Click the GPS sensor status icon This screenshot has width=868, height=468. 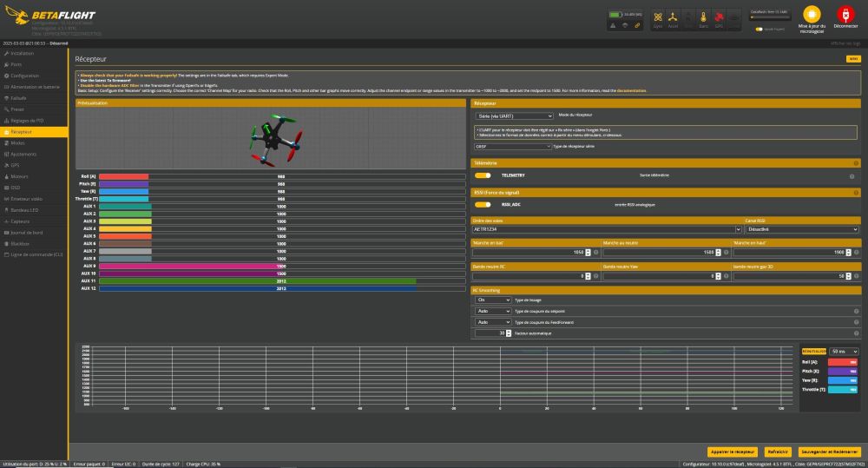coord(718,17)
